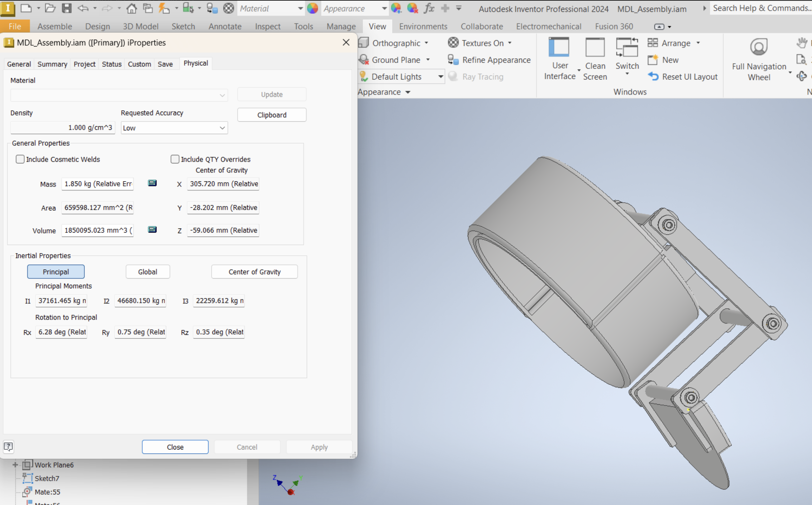
Task: Click the Clipboard button
Action: pyautogui.click(x=271, y=115)
